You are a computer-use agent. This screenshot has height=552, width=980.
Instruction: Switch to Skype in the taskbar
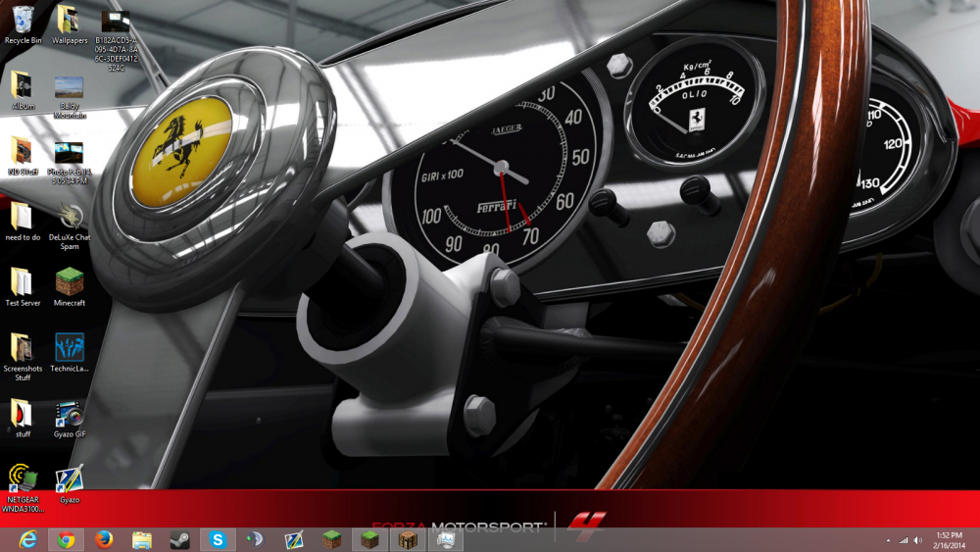point(218,539)
